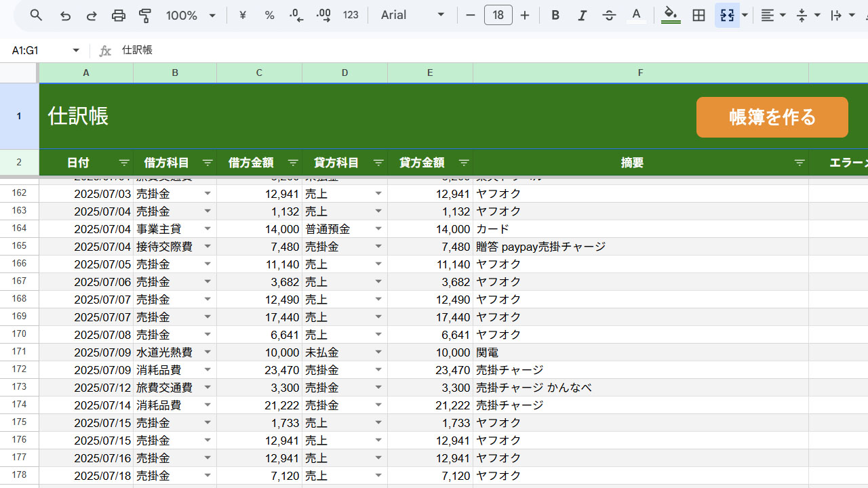Toggle bold formatting

[x=555, y=15]
